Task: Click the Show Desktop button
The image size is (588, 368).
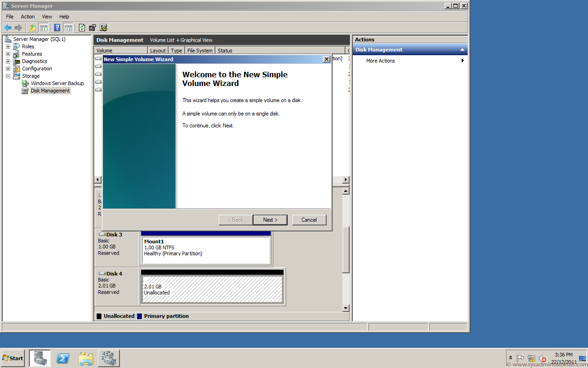Action: (x=582, y=358)
